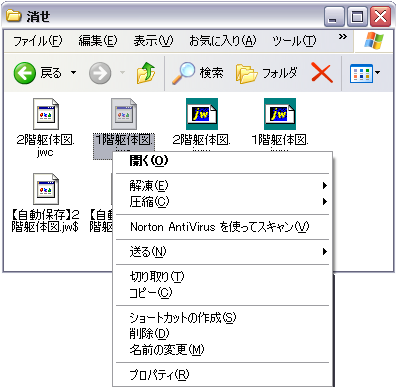Choose 削除(D) delete entry
The width and height of the screenshot is (397, 387).
tap(222, 333)
